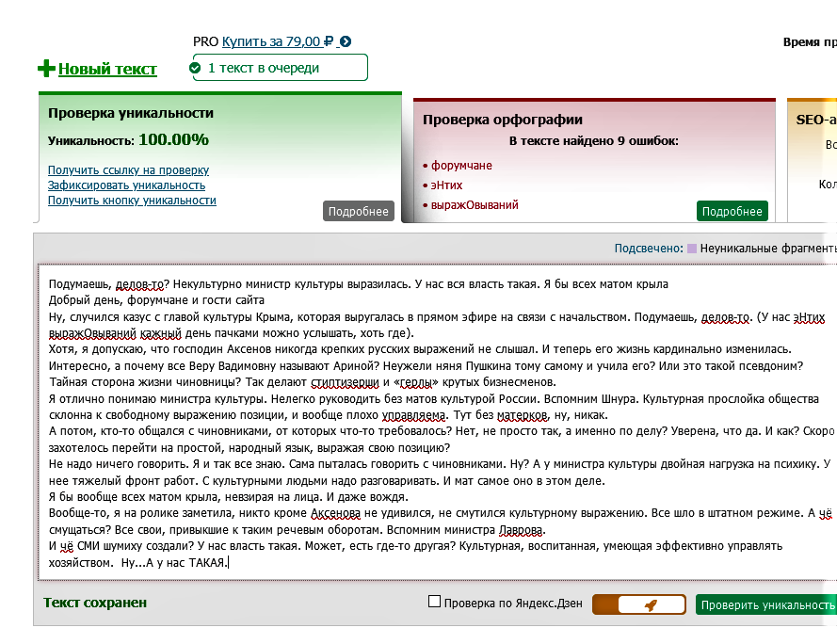Click the Купить за 79,00 ₽ link
The image size is (837, 644).
(278, 41)
